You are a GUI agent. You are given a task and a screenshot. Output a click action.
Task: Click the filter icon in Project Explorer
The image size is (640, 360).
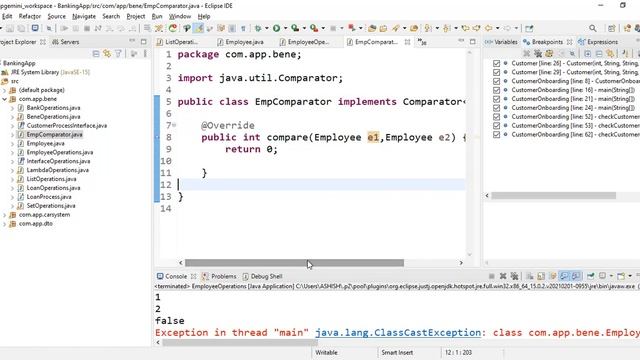click(118, 53)
